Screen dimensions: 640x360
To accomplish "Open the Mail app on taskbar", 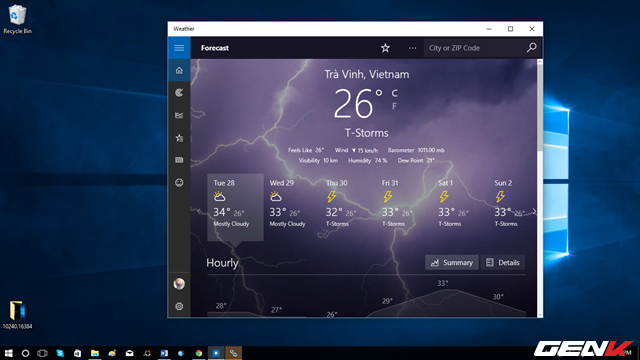I will (129, 353).
